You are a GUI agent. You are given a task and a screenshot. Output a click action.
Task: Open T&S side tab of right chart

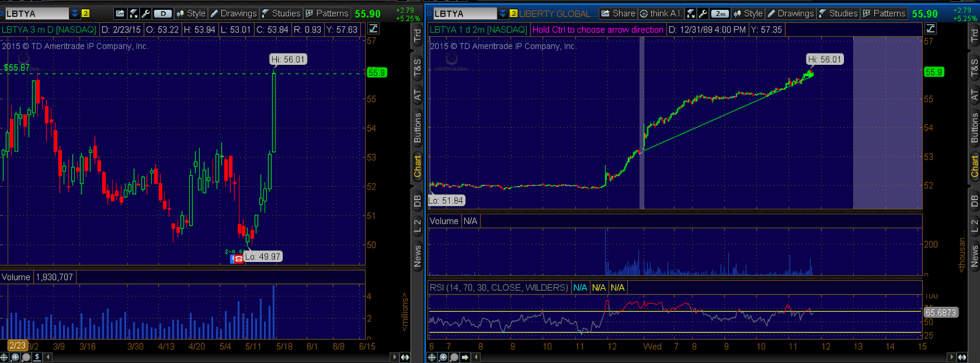click(974, 69)
